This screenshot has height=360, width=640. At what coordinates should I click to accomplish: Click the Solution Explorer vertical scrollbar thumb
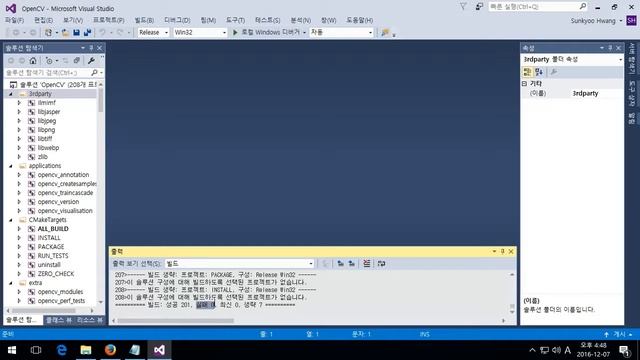point(100,100)
